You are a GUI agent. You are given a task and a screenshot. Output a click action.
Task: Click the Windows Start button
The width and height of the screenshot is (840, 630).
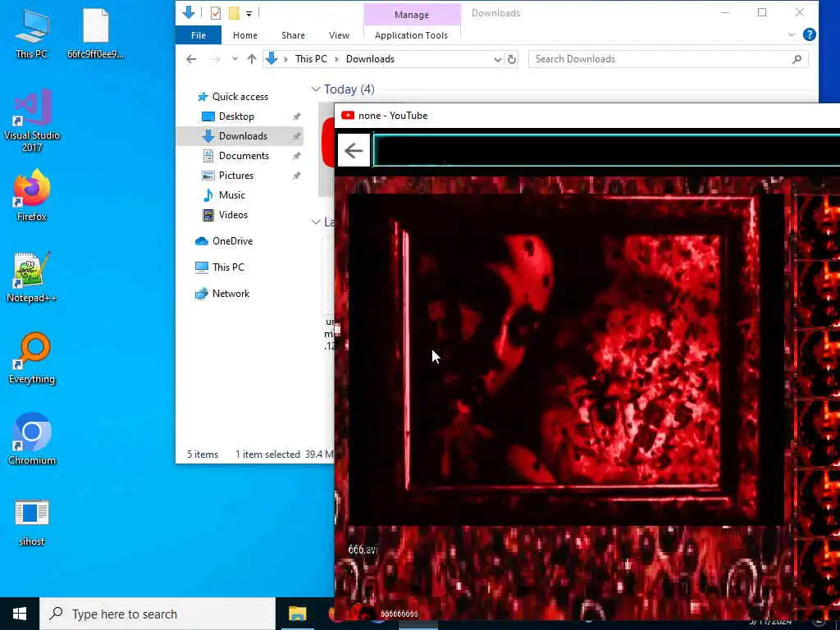[20, 614]
